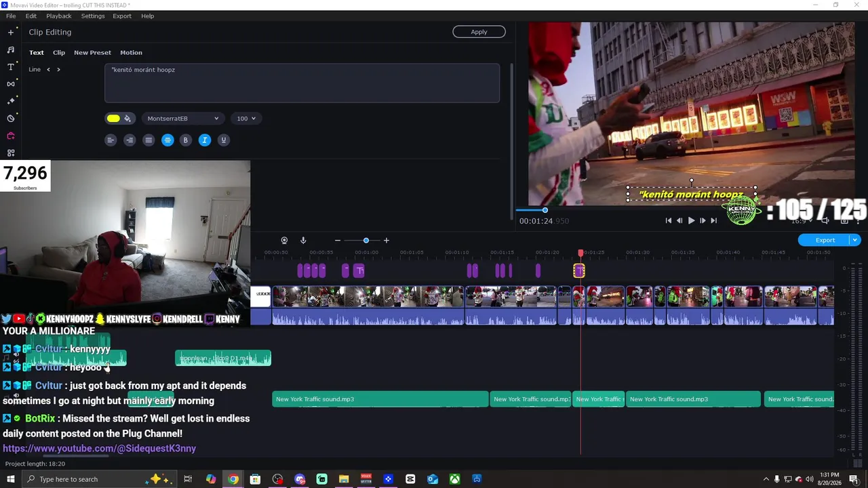Open File Explorer from the taskbar
868x488 pixels.
[x=344, y=479]
